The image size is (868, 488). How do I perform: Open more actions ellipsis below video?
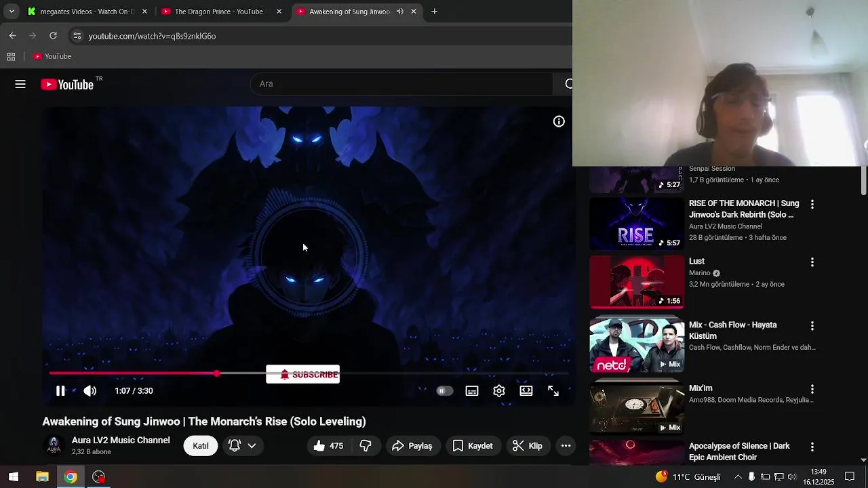pyautogui.click(x=566, y=445)
